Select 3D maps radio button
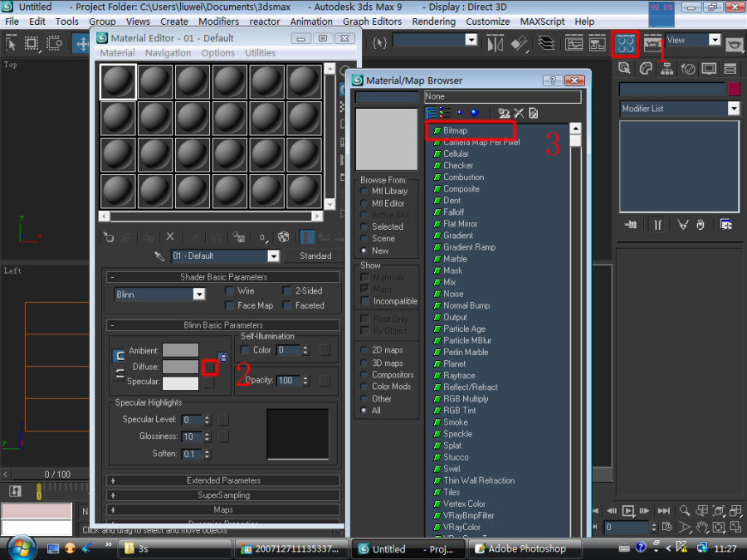This screenshot has height=560, width=747. [364, 363]
